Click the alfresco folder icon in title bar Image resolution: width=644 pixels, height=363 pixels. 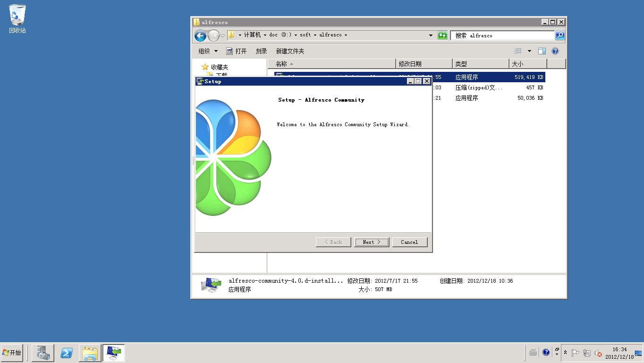[196, 22]
